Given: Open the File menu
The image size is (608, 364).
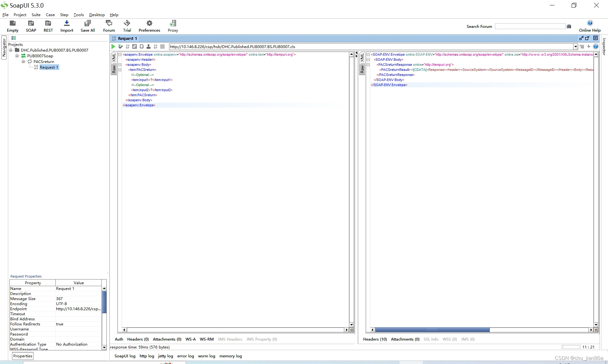Looking at the screenshot, I should pyautogui.click(x=6, y=14).
